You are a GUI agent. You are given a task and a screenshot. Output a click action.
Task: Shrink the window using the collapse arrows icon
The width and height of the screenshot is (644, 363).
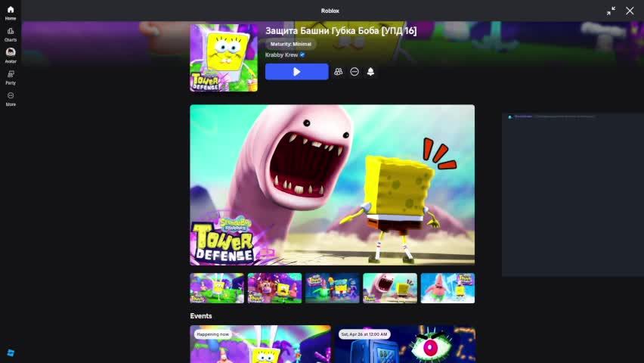tap(611, 11)
